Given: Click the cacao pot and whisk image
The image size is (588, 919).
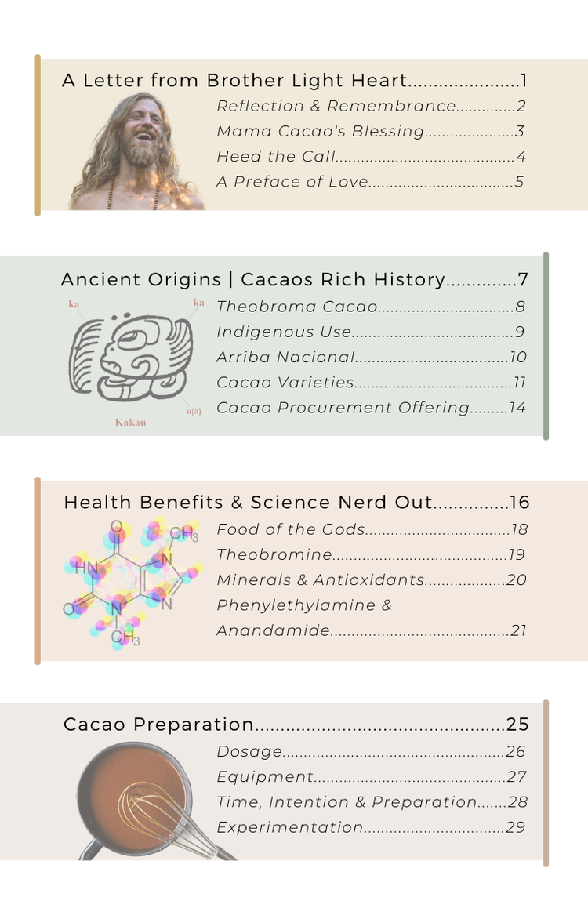Looking at the screenshot, I should point(154,801).
